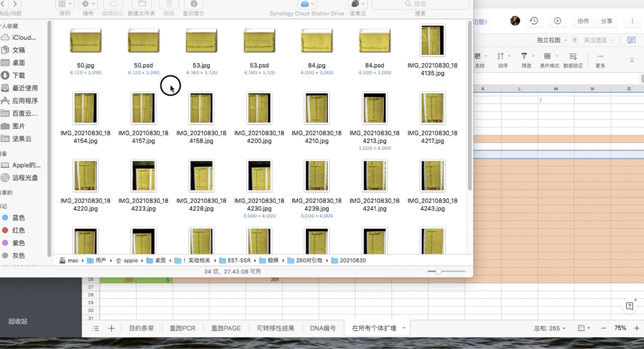Create a new folder with 新建文件夹 icon
Viewport: 644px width, 349px height.
(142, 4)
